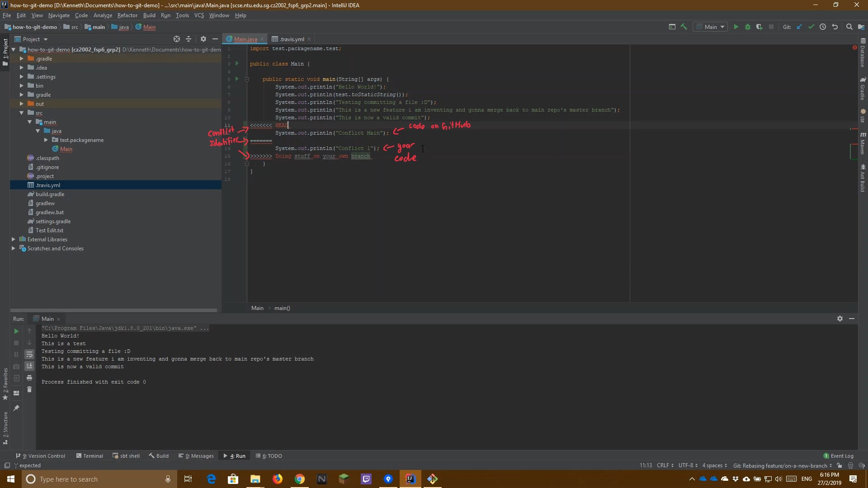Pin the Run tab
The height and width of the screenshot is (488, 868).
[16, 408]
